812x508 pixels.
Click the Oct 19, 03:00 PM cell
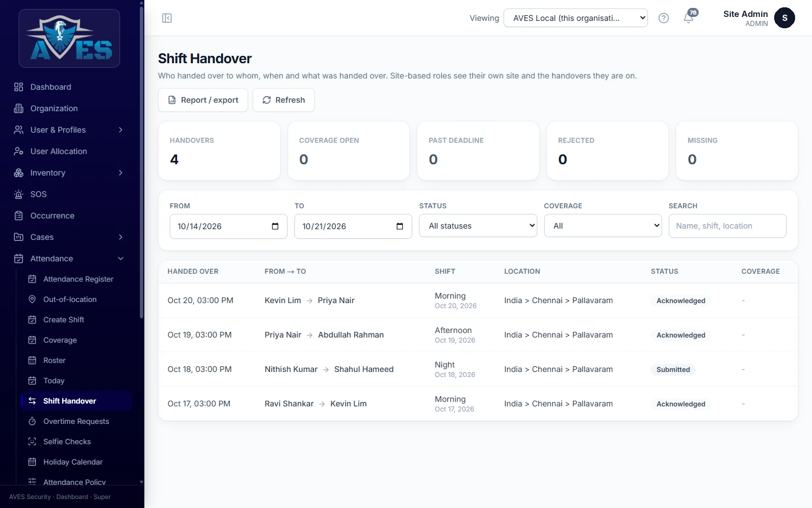200,335
